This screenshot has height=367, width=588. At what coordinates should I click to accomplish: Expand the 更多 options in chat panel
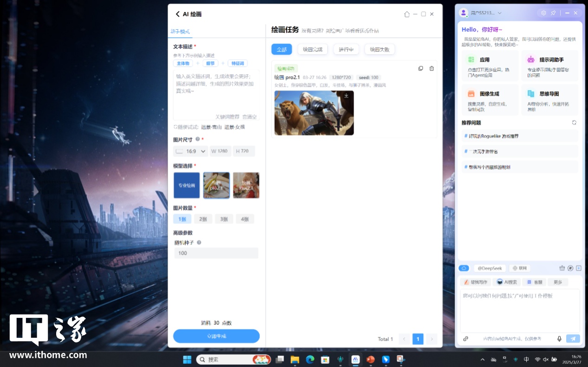pos(557,282)
